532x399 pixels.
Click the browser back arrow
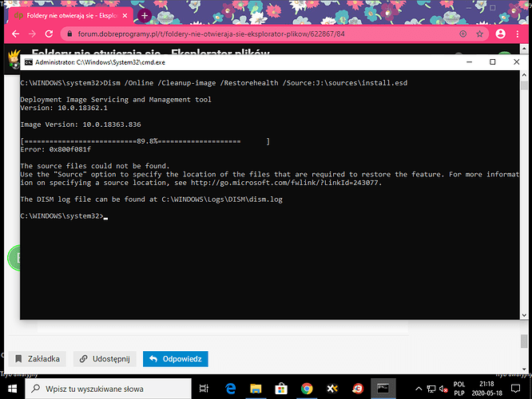click(x=11, y=34)
